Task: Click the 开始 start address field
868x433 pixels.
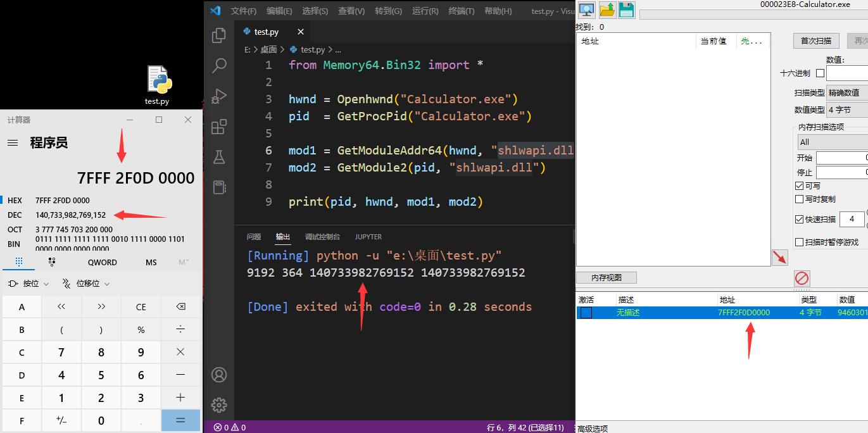Action: point(842,158)
